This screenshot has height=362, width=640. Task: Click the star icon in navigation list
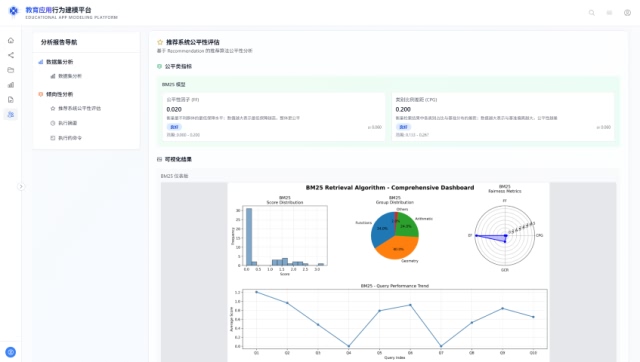[53, 109]
